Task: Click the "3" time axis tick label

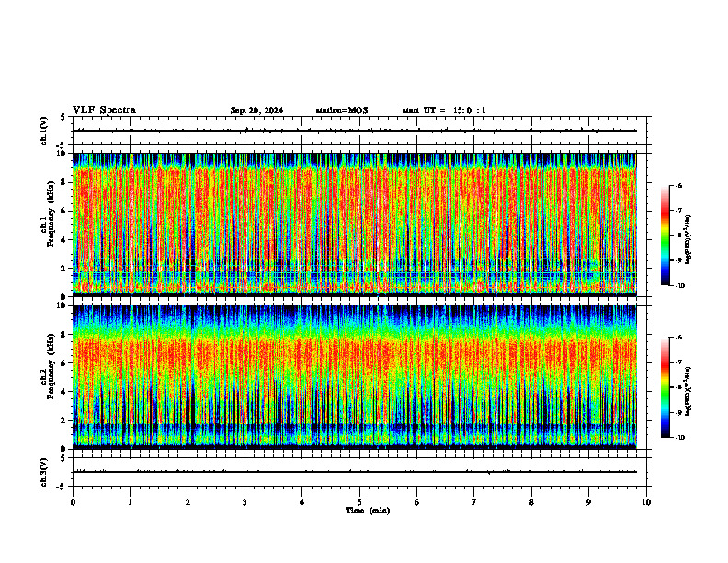Action: coord(245,502)
